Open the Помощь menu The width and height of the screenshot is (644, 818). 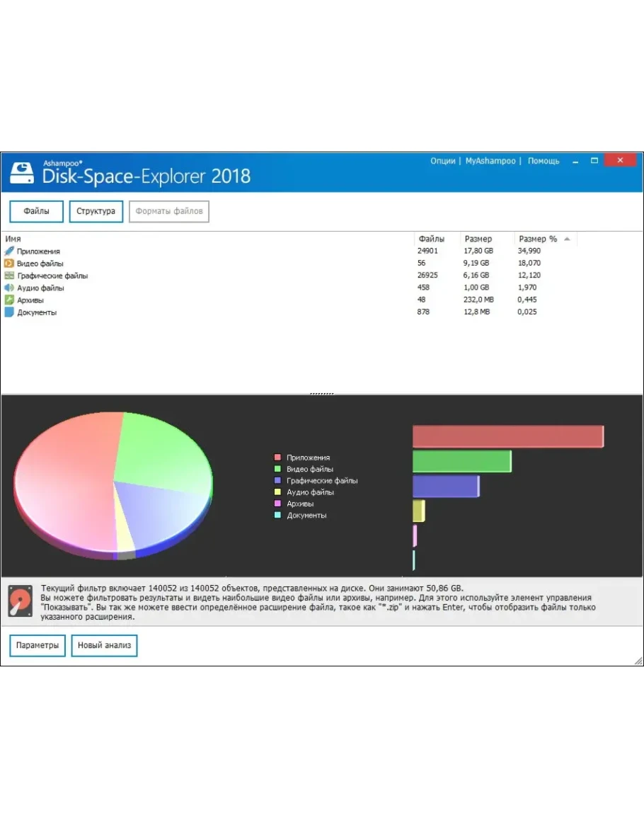click(x=544, y=161)
